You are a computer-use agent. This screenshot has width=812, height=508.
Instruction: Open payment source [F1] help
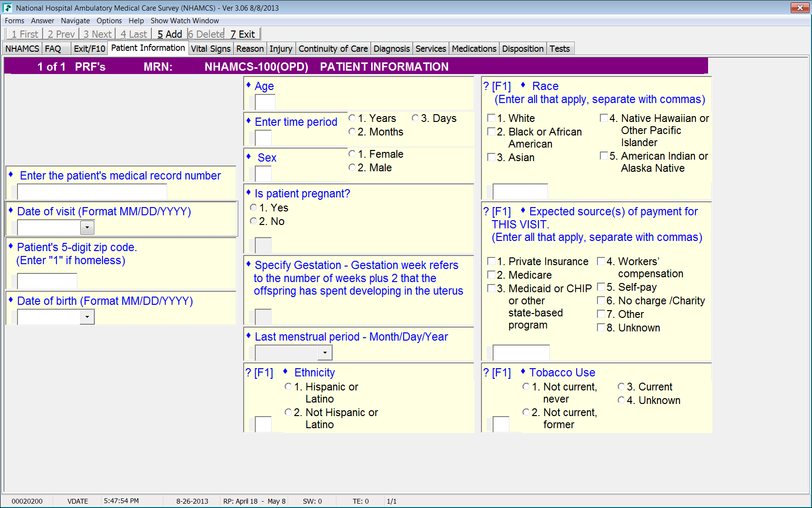tap(497, 211)
